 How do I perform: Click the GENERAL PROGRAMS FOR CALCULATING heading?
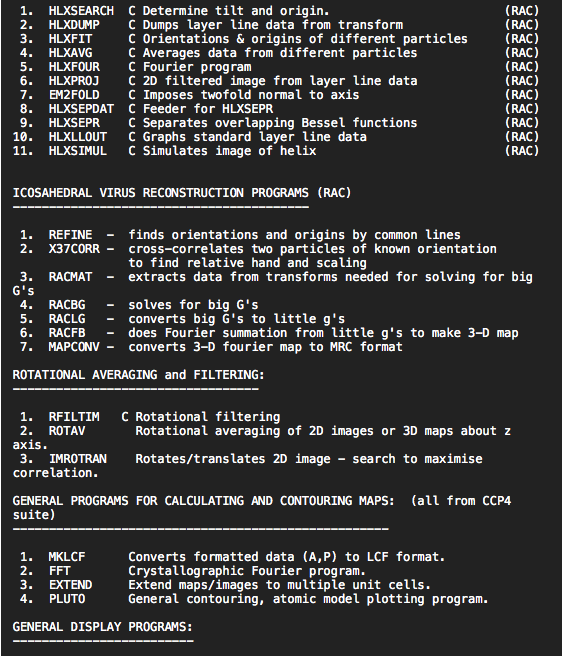coord(203,501)
